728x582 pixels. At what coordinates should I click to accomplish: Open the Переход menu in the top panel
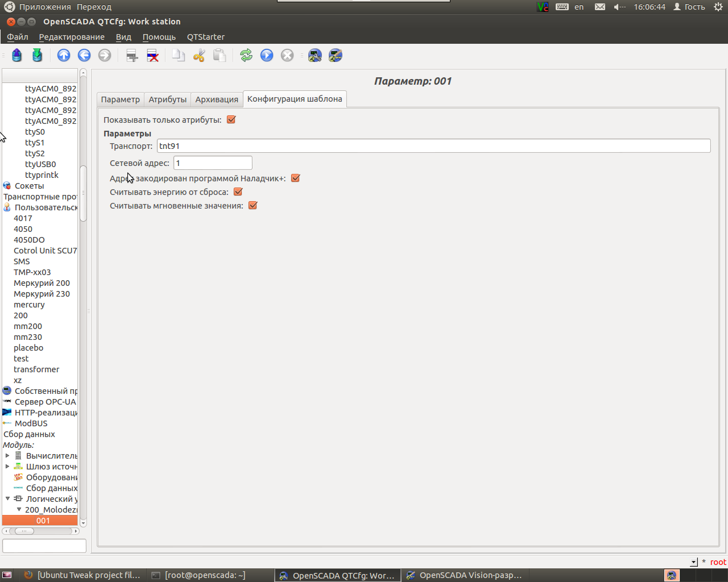(94, 7)
